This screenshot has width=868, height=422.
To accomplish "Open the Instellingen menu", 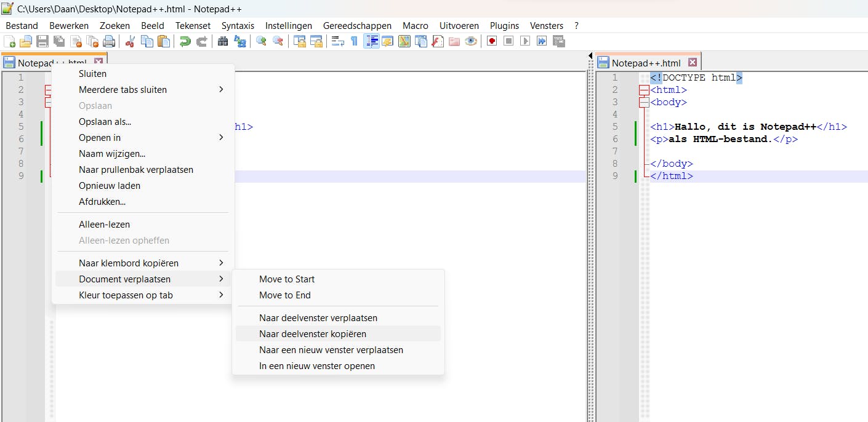I will (x=289, y=26).
